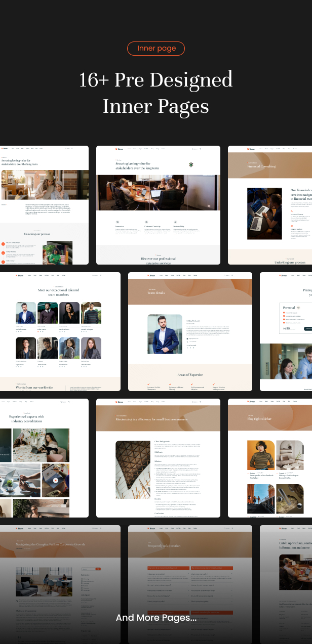Click the orange 'Inner page' pill button
Viewport: 312px width, 644px height.
[x=156, y=49]
